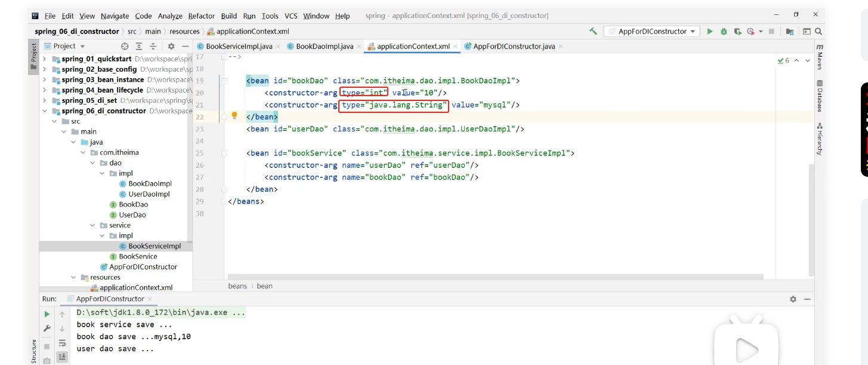Click locate-in-project crosshair icon
868x365 pixels.
pyautogui.click(x=125, y=46)
